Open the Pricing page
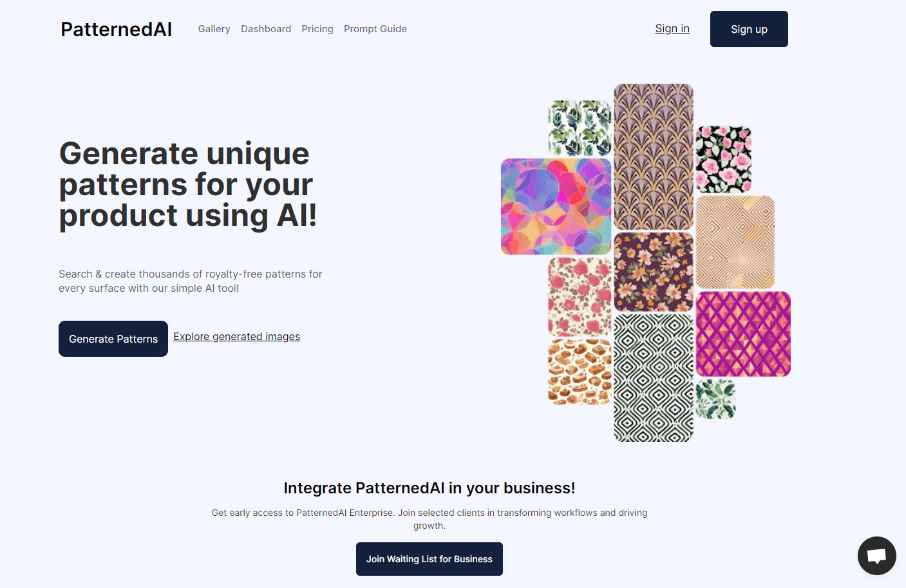 (x=317, y=29)
